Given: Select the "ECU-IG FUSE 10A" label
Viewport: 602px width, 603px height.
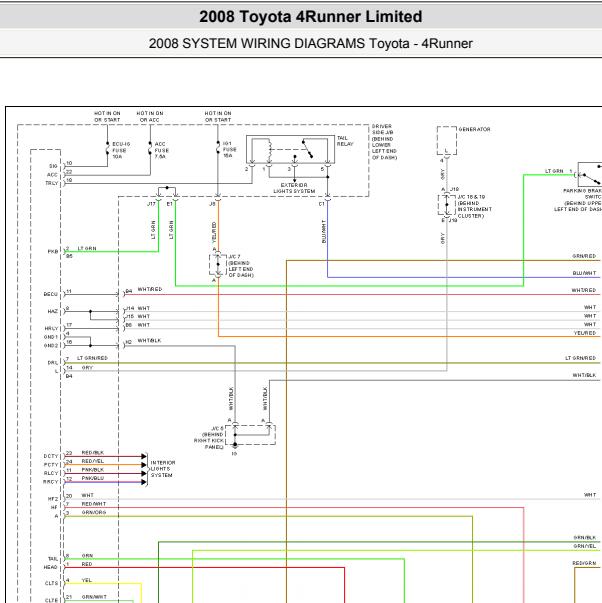Looking at the screenshot, I should (x=121, y=150).
